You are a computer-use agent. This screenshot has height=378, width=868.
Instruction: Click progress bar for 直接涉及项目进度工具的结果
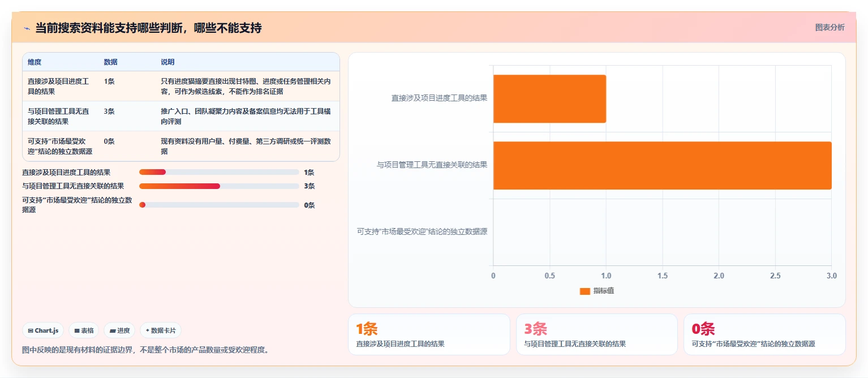[219, 172]
